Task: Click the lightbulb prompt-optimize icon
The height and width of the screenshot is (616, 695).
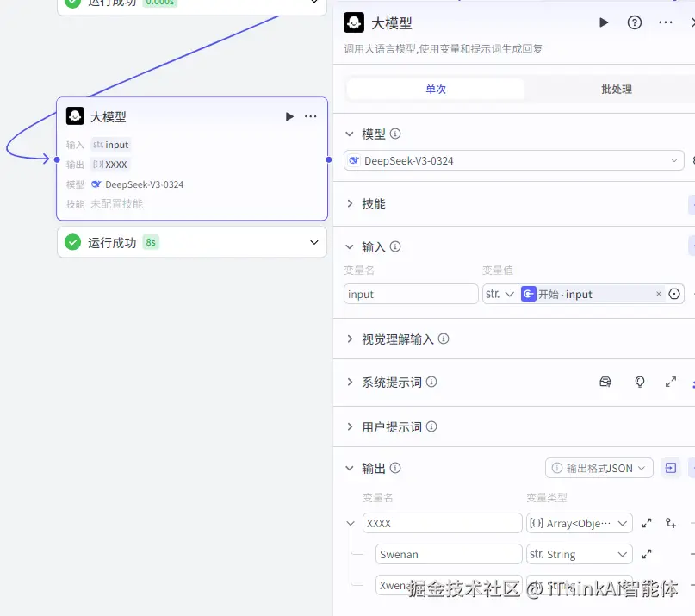Action: (639, 381)
